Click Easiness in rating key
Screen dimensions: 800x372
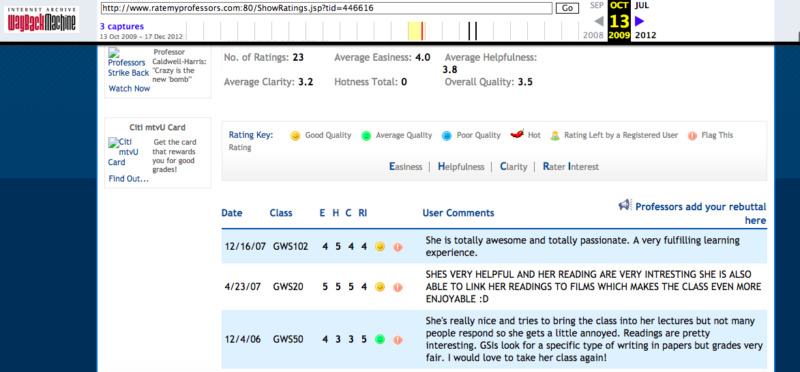(406, 167)
